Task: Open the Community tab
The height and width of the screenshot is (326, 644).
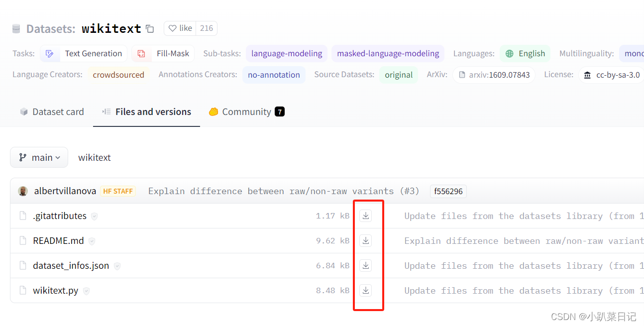Action: 246,111
